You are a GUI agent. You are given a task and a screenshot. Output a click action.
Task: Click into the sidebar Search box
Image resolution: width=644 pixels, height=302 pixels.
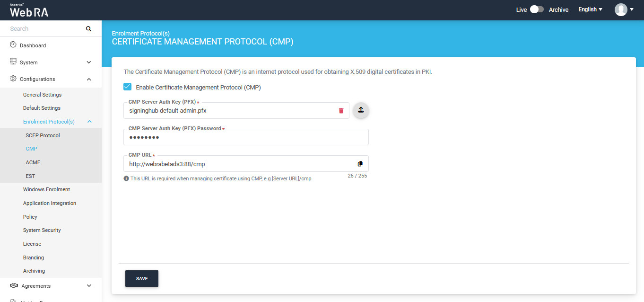coord(45,29)
